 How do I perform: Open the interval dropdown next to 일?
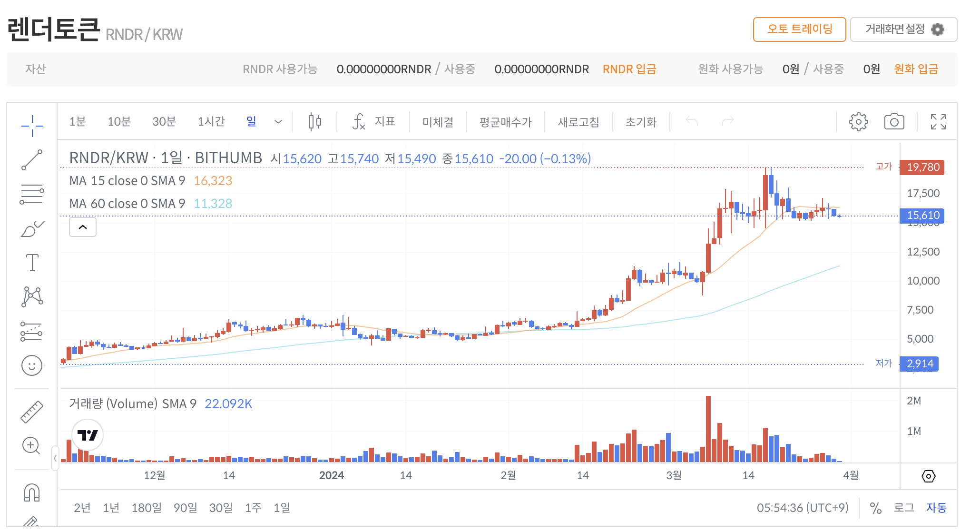point(278,122)
